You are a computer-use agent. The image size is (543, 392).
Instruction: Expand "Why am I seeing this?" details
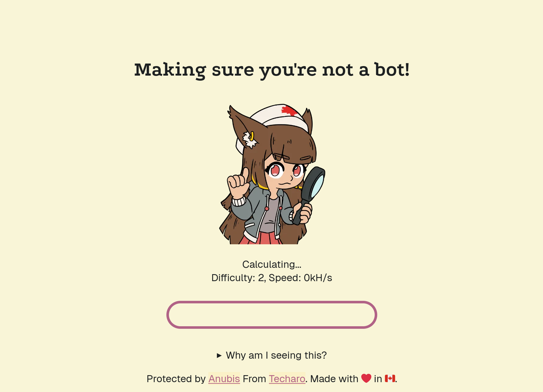pos(272,355)
